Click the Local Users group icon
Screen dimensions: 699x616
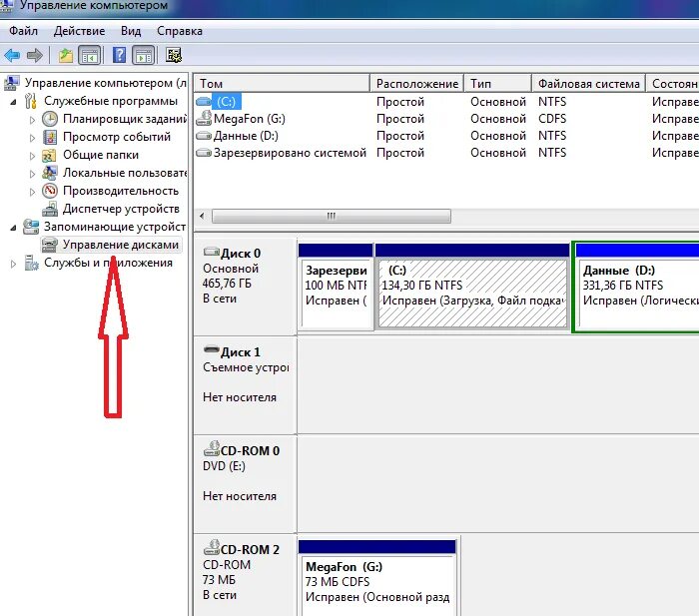pos(50,173)
